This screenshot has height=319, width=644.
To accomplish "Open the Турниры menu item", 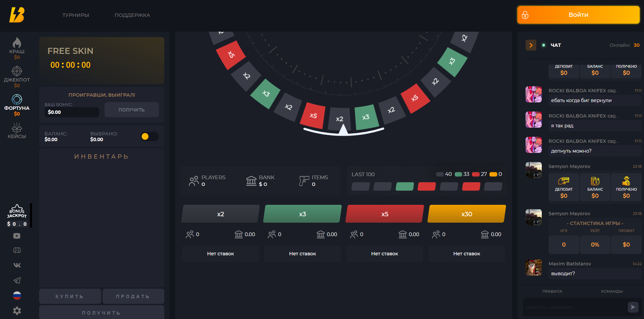I will (x=76, y=15).
